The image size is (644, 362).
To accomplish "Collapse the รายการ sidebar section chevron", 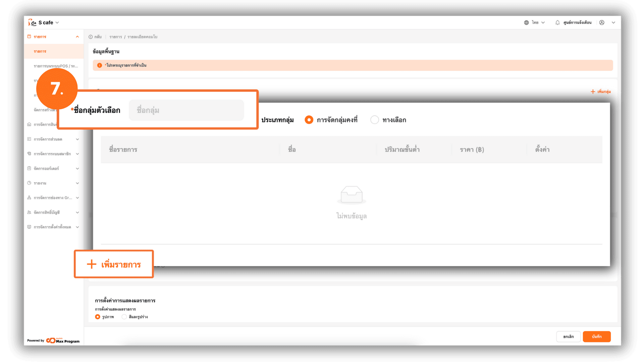I will click(77, 37).
